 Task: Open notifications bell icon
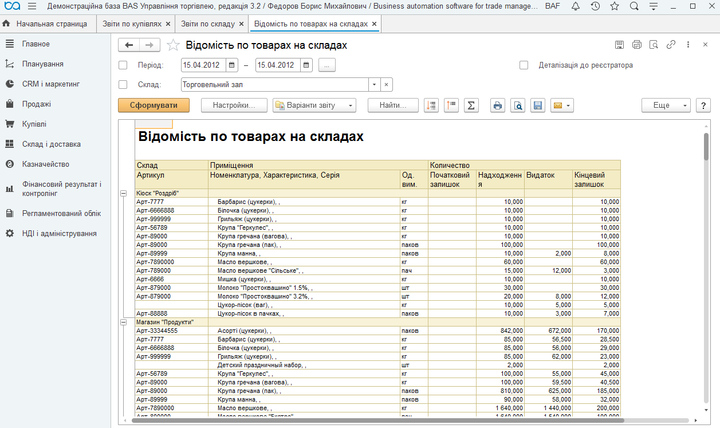pyautogui.click(x=575, y=6)
